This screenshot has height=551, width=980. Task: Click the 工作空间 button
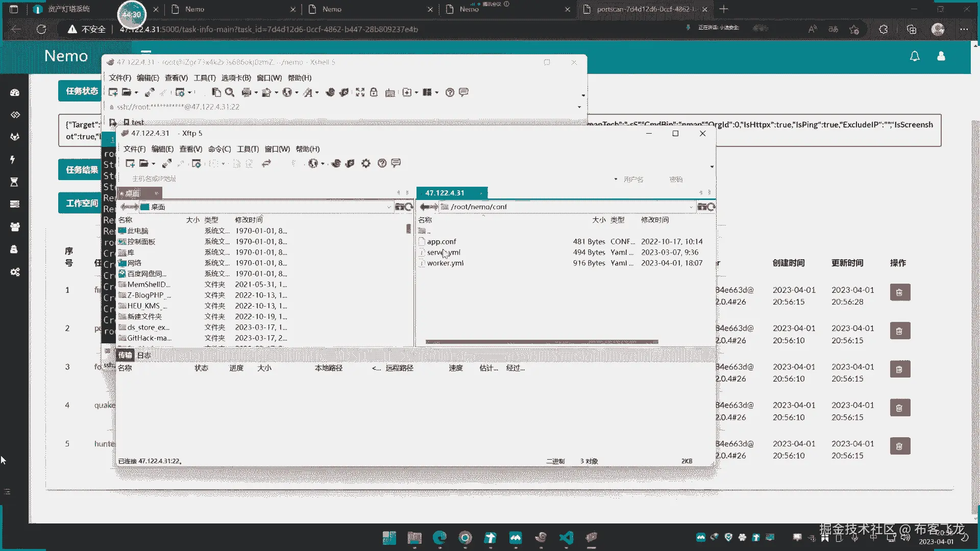click(82, 203)
